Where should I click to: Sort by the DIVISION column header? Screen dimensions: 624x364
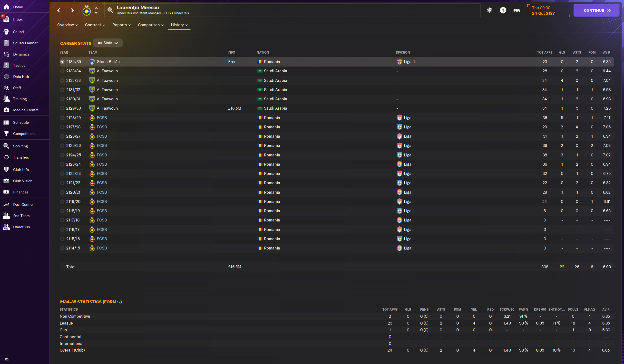tap(403, 52)
